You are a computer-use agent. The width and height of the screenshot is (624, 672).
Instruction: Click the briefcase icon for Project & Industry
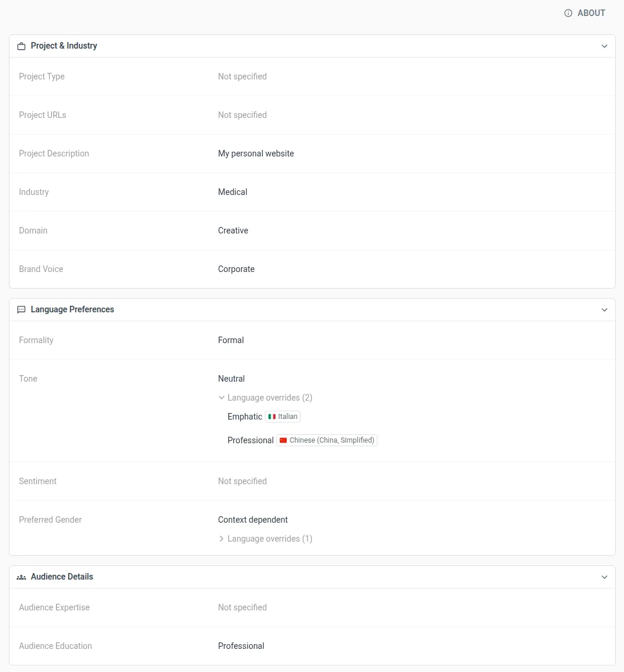tap(21, 46)
